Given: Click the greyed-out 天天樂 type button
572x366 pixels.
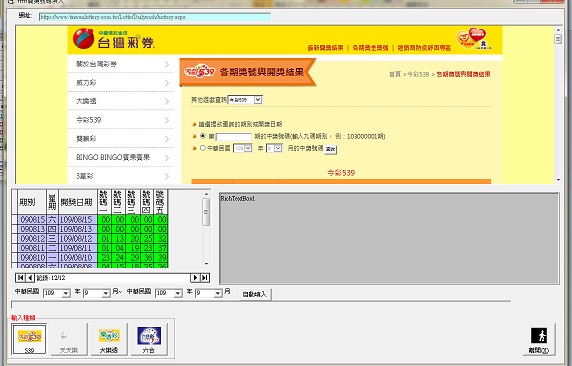Looking at the screenshot, I should coord(69,339).
